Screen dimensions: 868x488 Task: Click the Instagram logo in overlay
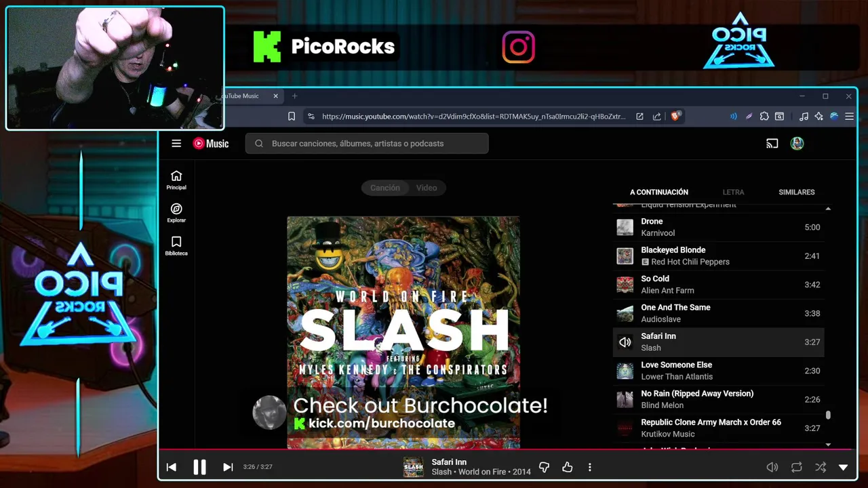tap(519, 47)
